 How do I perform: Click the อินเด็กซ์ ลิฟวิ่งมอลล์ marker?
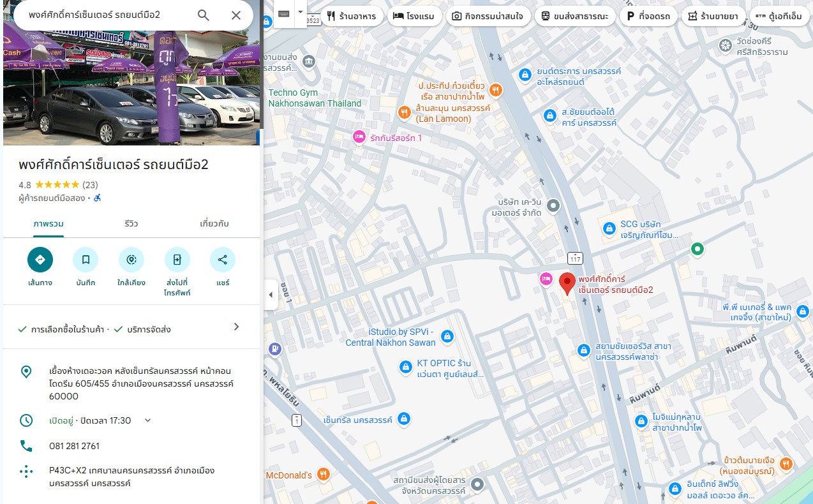coord(675,489)
